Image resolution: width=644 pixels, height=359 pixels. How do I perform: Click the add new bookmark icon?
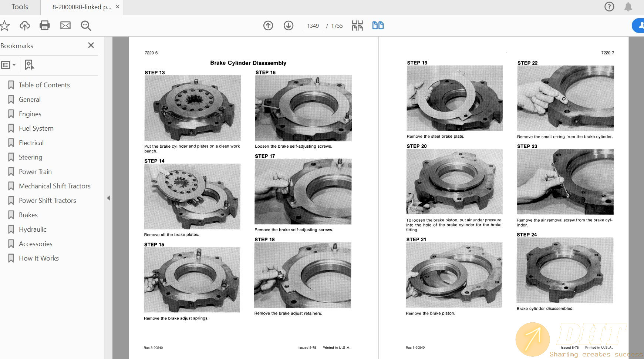pos(29,65)
